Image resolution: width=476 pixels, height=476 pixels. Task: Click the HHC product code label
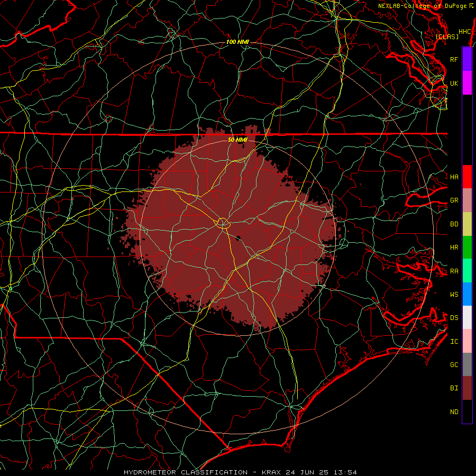(x=465, y=32)
